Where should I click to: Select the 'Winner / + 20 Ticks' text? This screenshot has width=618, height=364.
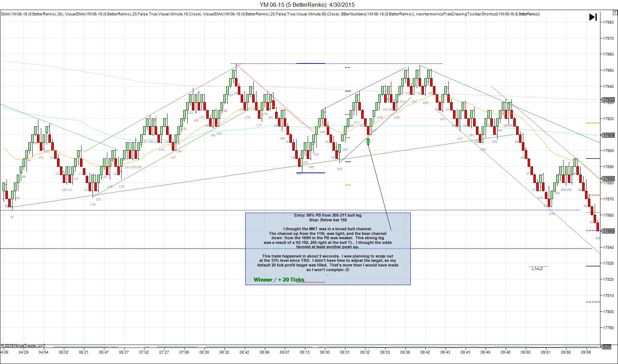pyautogui.click(x=279, y=280)
